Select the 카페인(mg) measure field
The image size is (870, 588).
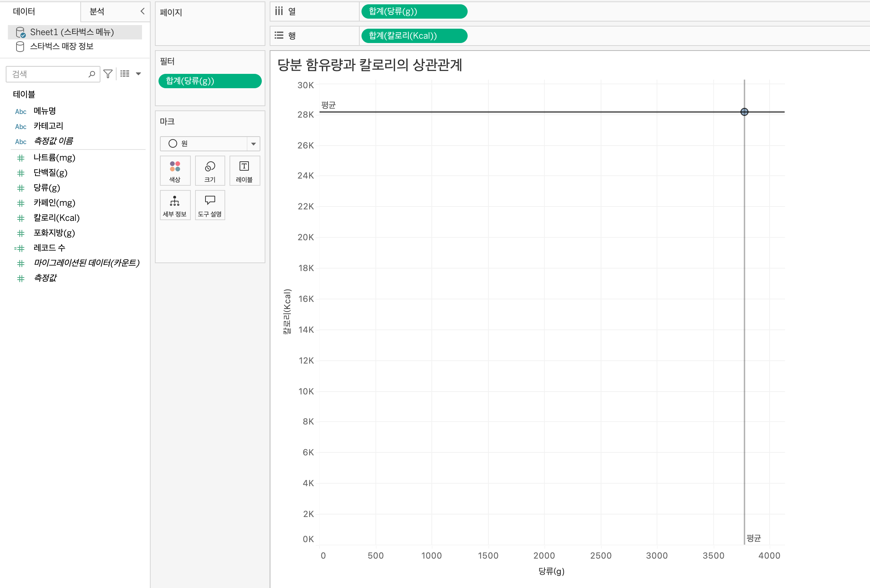[x=54, y=203]
